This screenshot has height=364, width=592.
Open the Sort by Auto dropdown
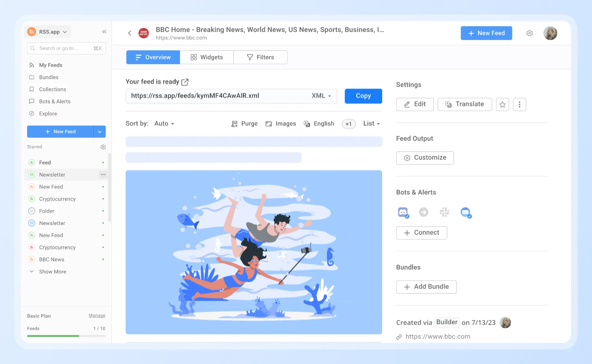[x=164, y=124]
